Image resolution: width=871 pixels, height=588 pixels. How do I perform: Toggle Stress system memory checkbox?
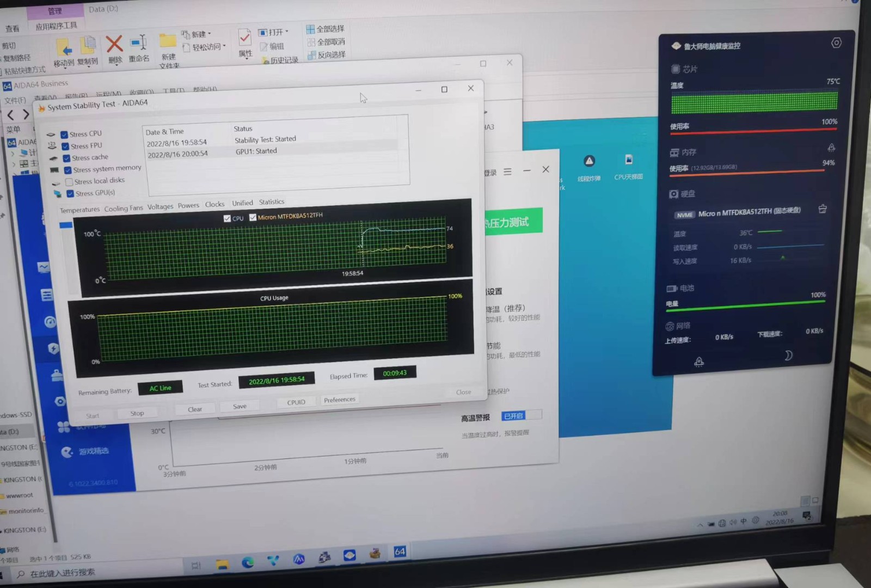coord(68,170)
